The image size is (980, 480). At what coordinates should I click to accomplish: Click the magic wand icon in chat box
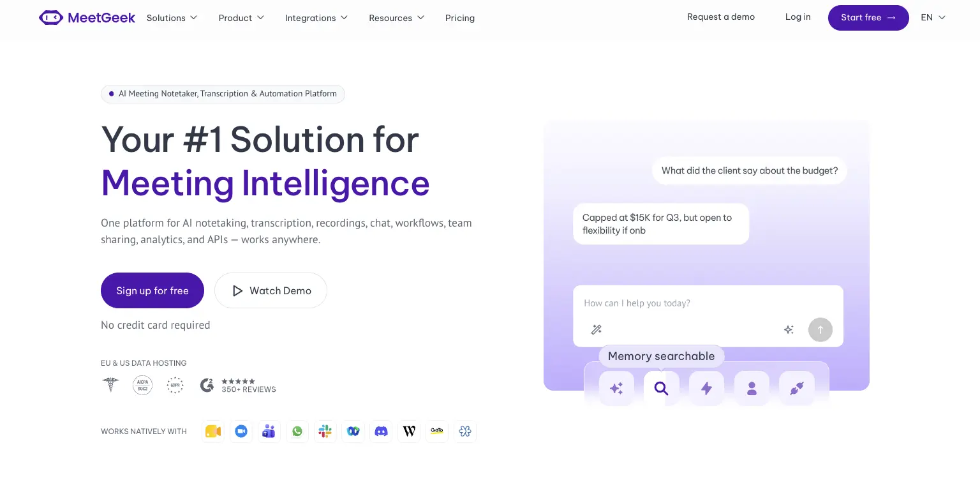pos(597,329)
